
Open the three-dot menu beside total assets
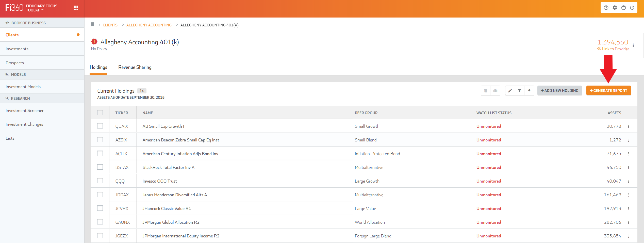click(633, 45)
